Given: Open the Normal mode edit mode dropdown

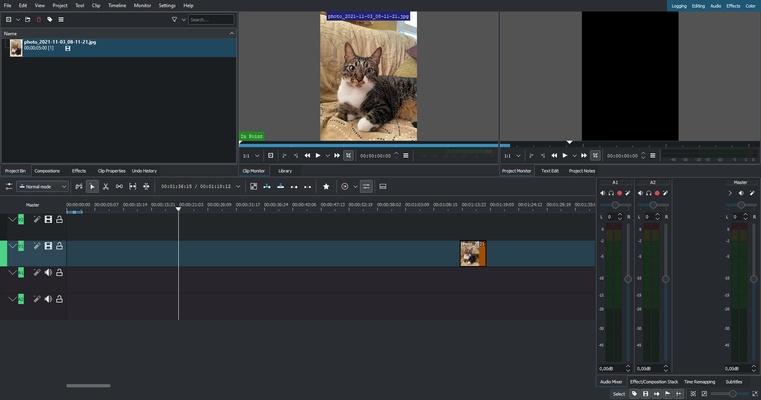Looking at the screenshot, I should (42, 186).
